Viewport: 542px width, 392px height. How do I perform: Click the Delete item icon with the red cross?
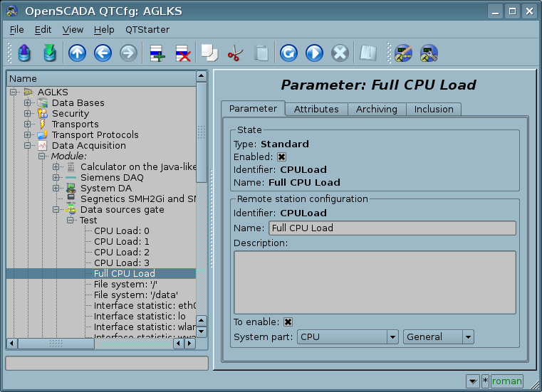click(x=183, y=53)
